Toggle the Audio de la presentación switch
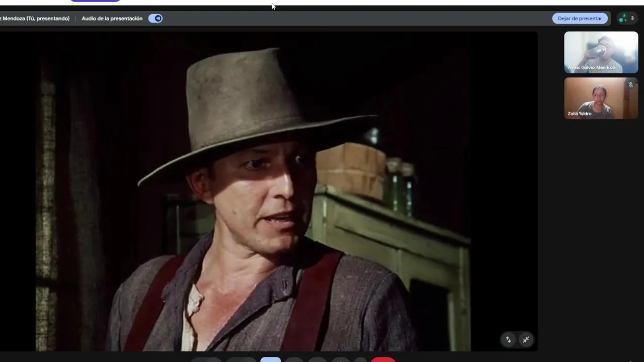 point(155,19)
